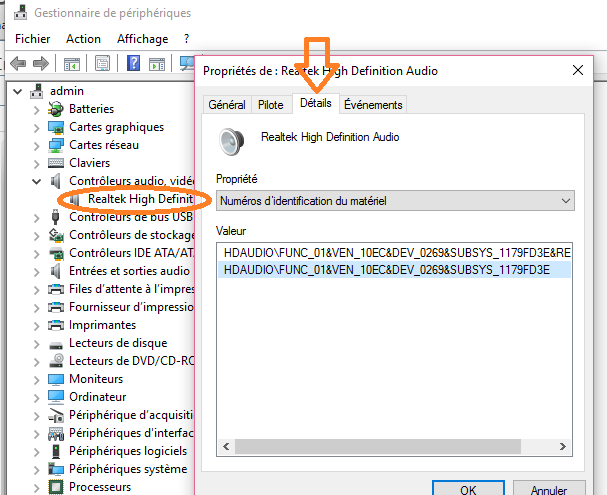Screen dimensions: 607x495
Task: Switch to the Événements tab
Action: click(x=373, y=104)
